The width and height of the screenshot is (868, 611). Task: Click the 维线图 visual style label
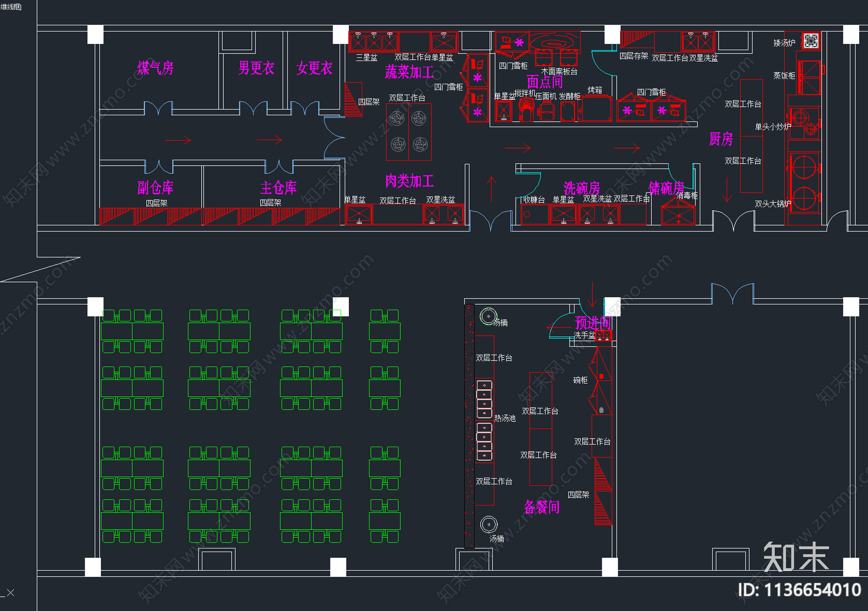(x=11, y=7)
